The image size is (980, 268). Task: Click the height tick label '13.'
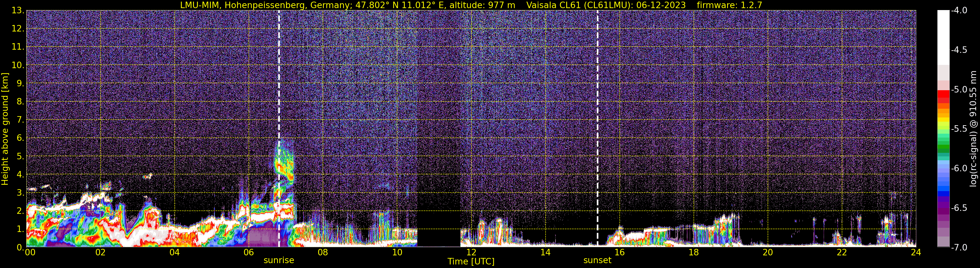[x=18, y=10]
